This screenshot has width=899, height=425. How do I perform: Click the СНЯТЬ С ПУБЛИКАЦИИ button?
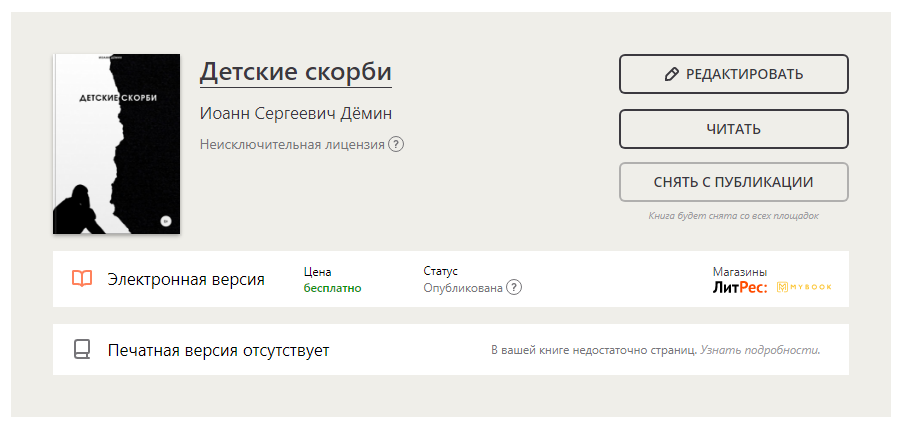point(733,182)
